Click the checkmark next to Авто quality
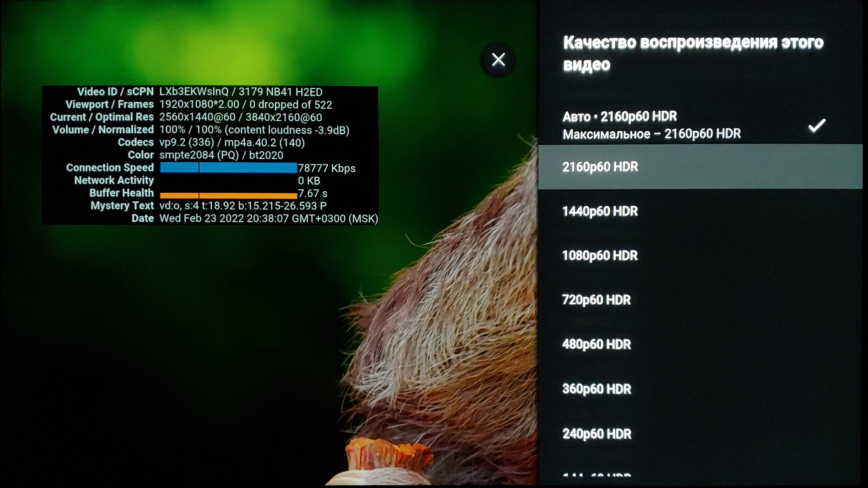868x488 pixels. click(x=816, y=126)
